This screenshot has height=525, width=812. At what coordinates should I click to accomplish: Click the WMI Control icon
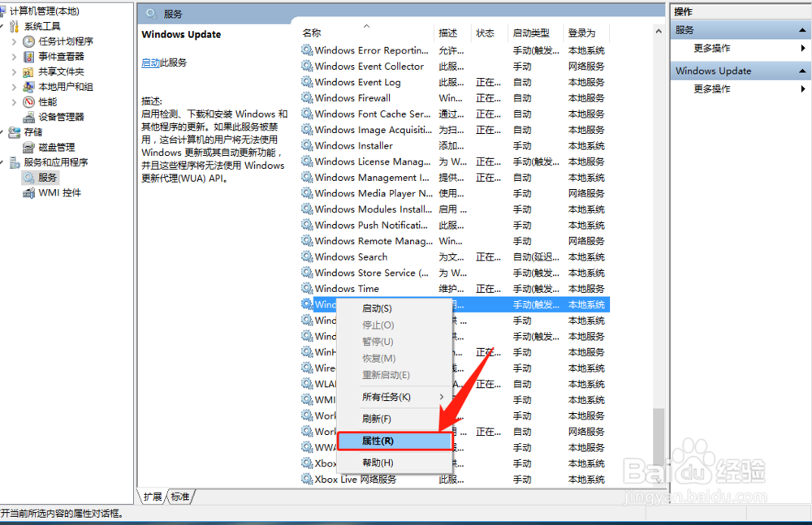29,193
